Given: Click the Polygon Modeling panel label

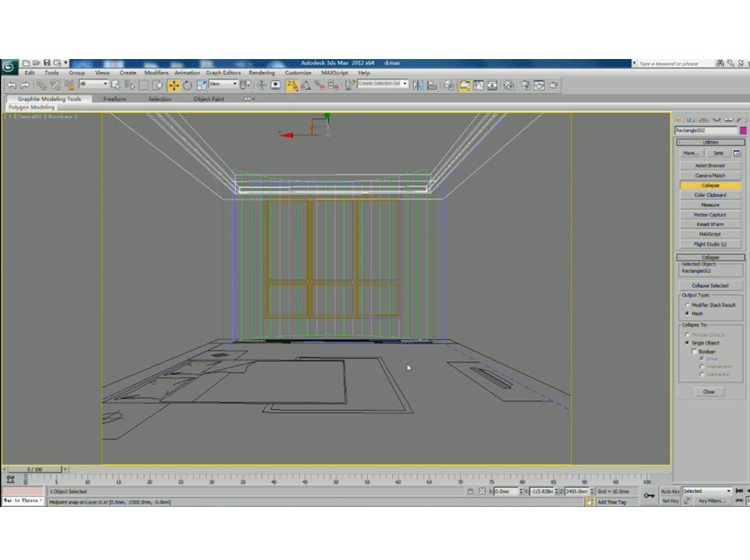Looking at the screenshot, I should (32, 107).
